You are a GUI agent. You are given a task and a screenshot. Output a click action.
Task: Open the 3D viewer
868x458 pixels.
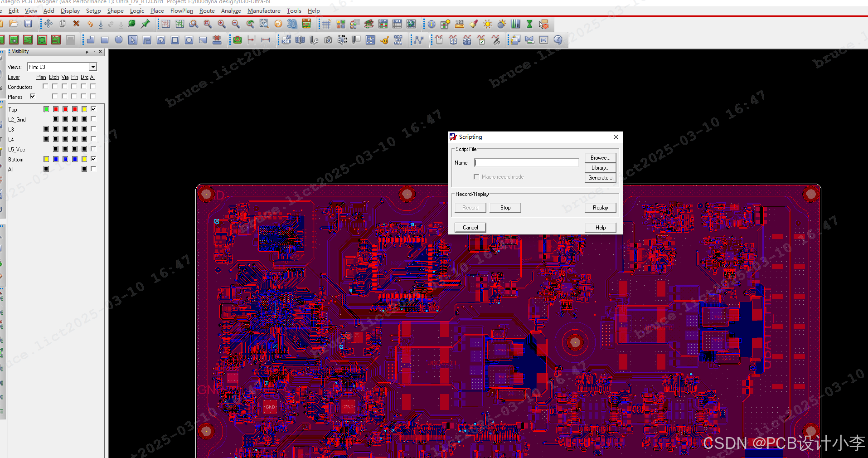coord(292,24)
